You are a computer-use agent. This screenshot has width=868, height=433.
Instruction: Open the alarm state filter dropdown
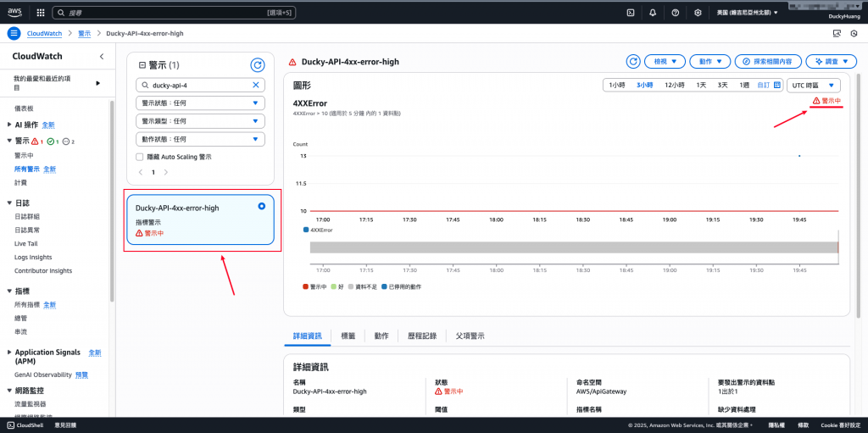(x=200, y=103)
